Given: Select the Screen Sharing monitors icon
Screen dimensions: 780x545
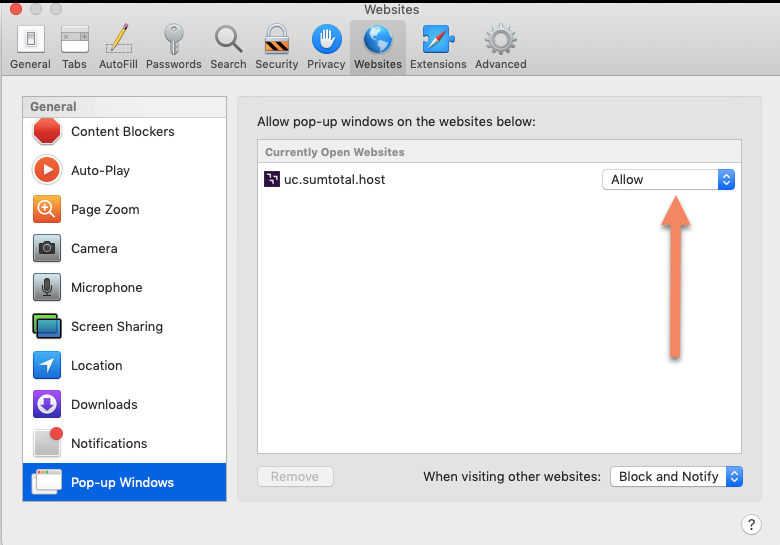Looking at the screenshot, I should pyautogui.click(x=47, y=326).
